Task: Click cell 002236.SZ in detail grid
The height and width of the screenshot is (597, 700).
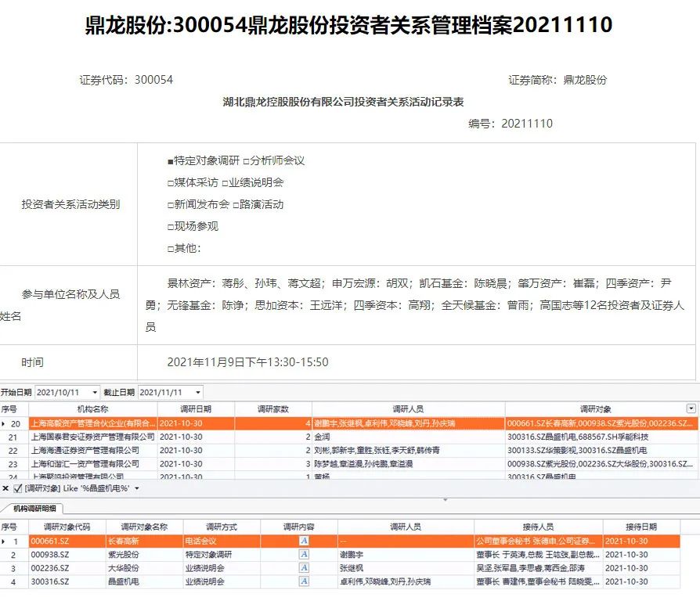Action: (67, 568)
